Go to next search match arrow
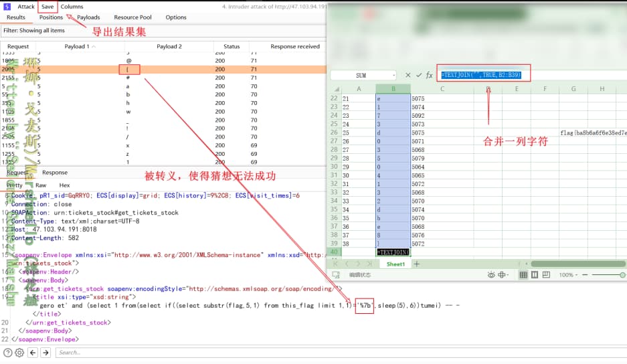This screenshot has width=627, height=364. [x=46, y=353]
